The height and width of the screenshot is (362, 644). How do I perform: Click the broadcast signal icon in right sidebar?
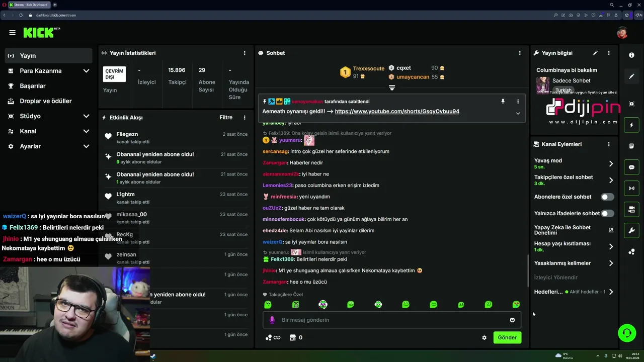[631, 189]
